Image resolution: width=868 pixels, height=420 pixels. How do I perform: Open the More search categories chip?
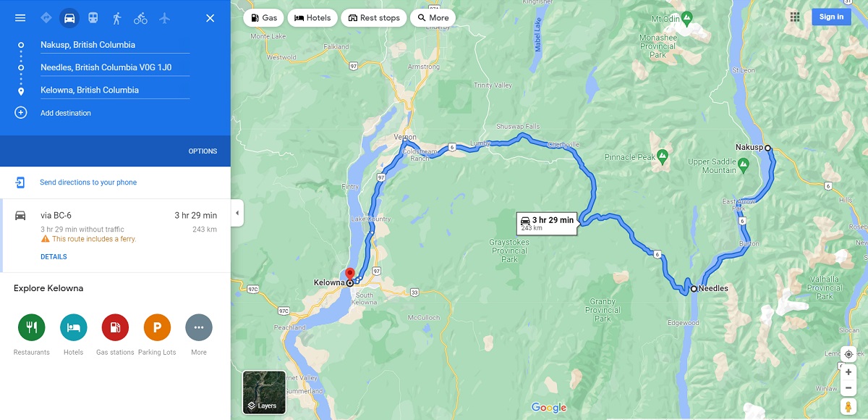433,17
